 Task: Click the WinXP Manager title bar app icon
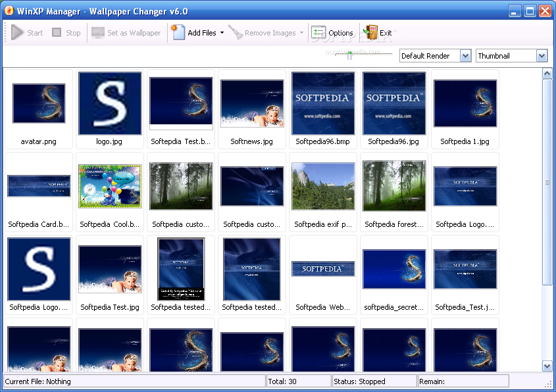pos(9,11)
